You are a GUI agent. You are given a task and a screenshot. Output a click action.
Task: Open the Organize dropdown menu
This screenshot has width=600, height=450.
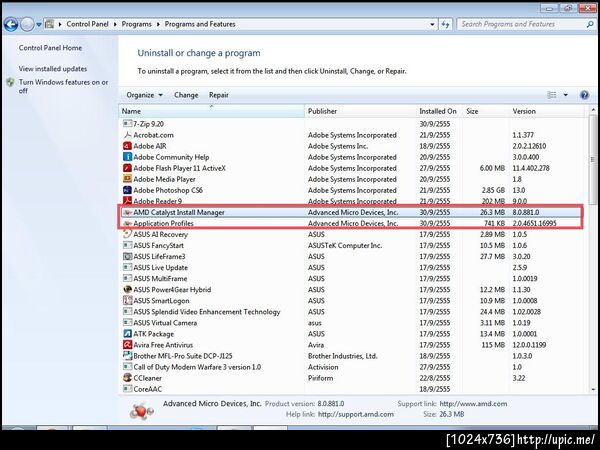point(144,95)
